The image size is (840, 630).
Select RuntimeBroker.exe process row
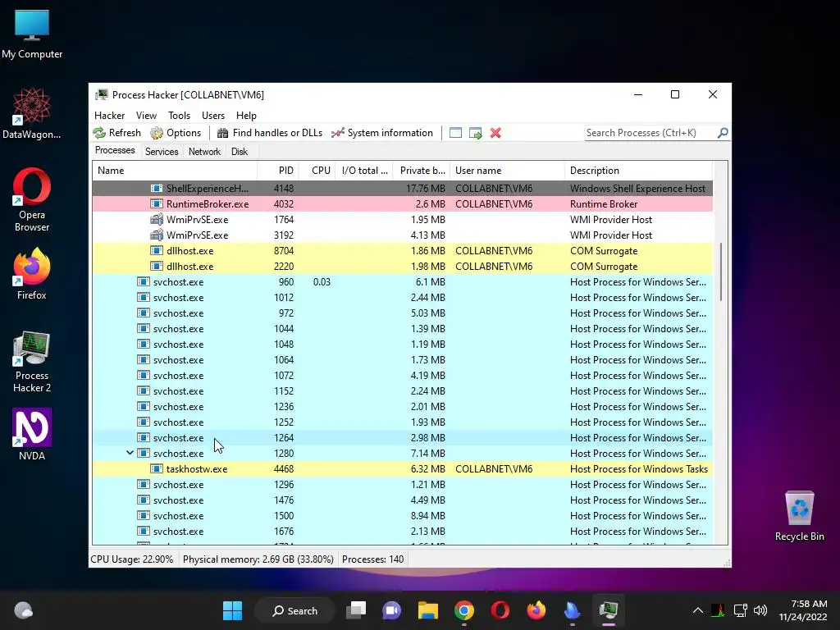[x=402, y=204]
